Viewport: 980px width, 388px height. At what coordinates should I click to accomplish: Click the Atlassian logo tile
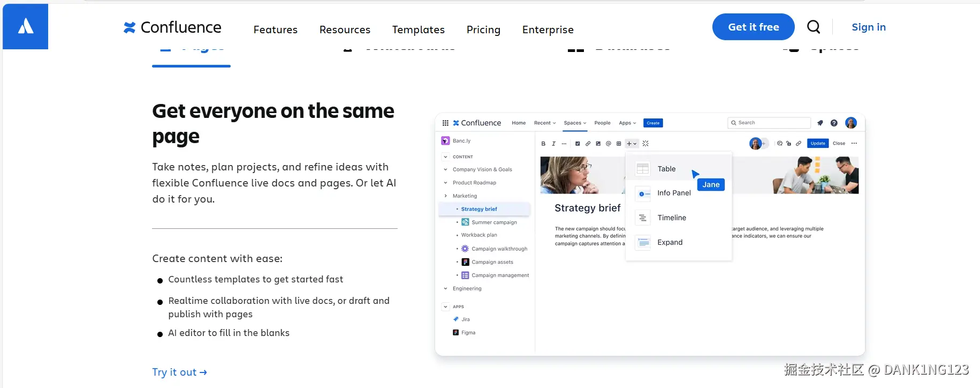pyautogui.click(x=25, y=26)
